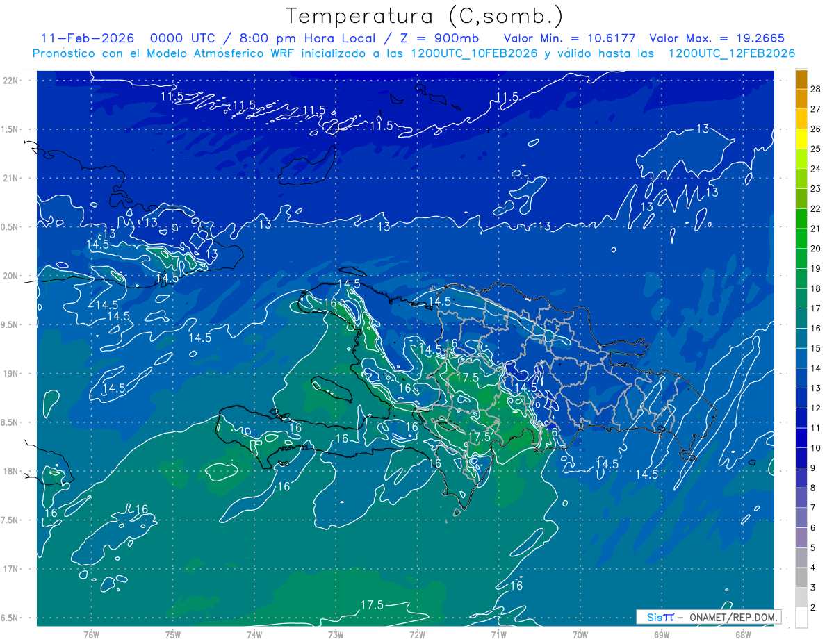Click the color scale label 28
The width and height of the screenshot is (834, 644).
coord(815,89)
